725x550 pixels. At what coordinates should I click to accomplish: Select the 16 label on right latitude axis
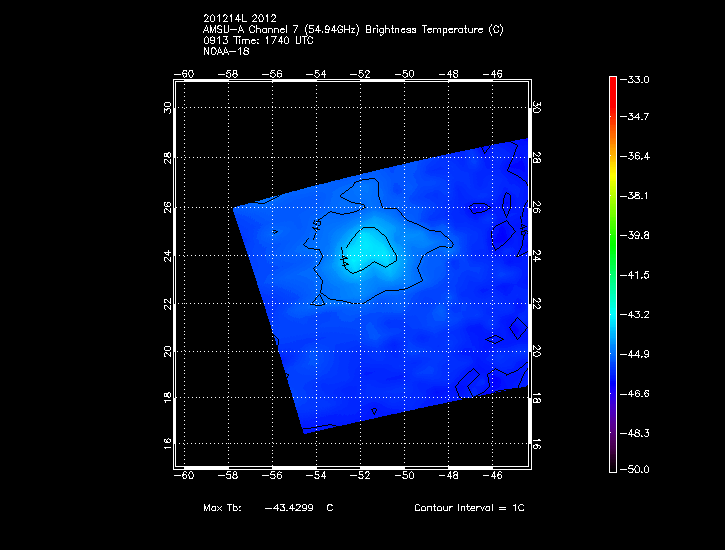[x=536, y=442]
